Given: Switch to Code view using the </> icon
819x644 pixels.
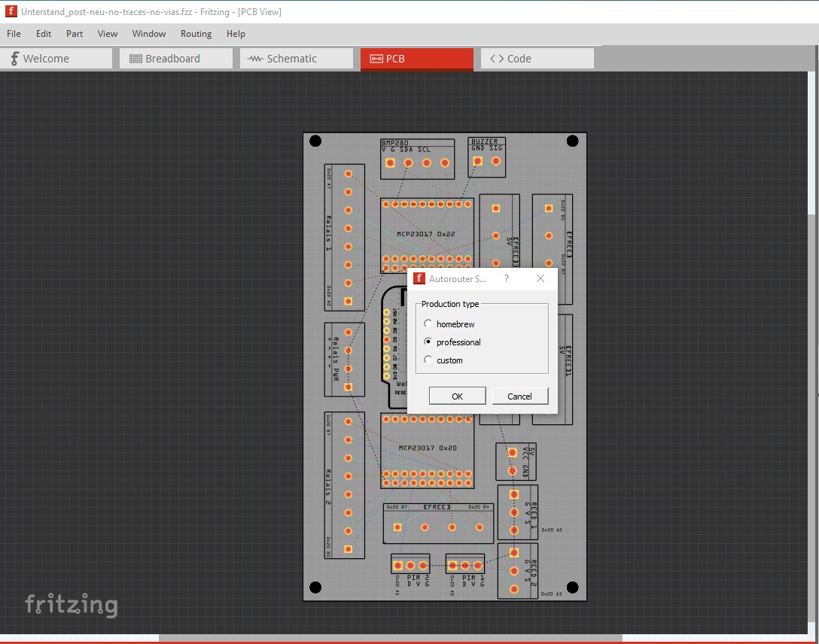Looking at the screenshot, I should [496, 58].
